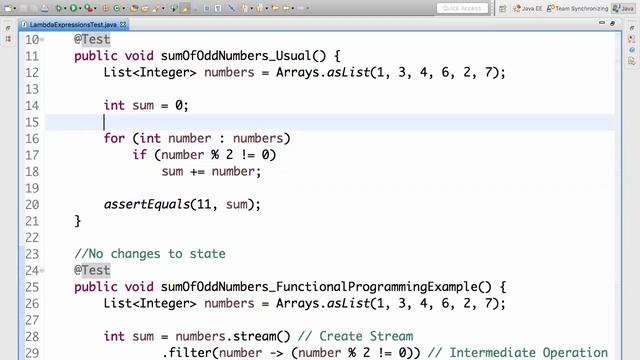
Task: Switch to the Java EE perspective
Action: coord(528,8)
